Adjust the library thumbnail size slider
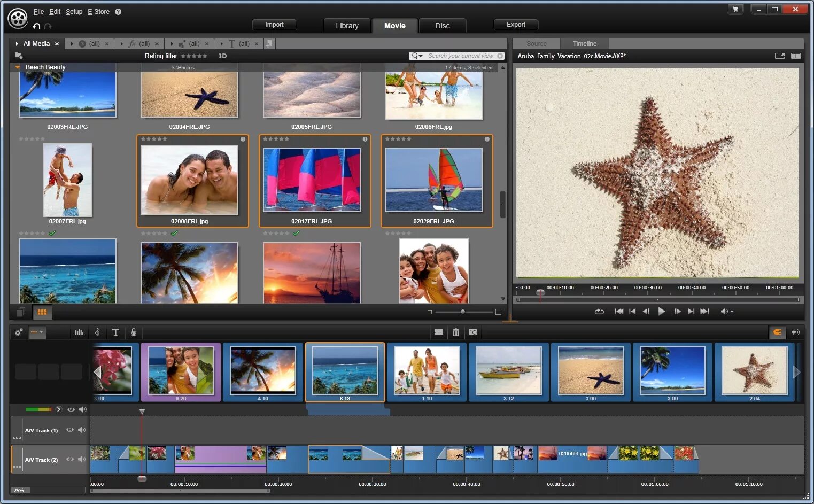 click(463, 312)
